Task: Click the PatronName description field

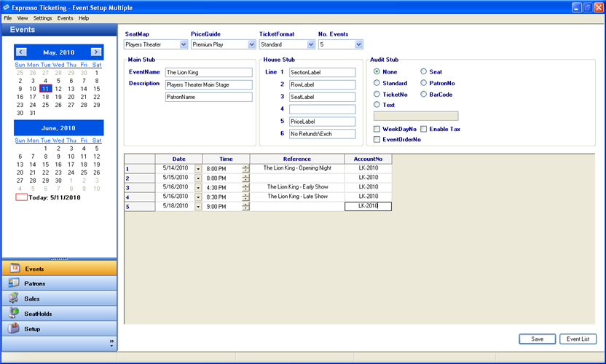Action: tap(209, 97)
